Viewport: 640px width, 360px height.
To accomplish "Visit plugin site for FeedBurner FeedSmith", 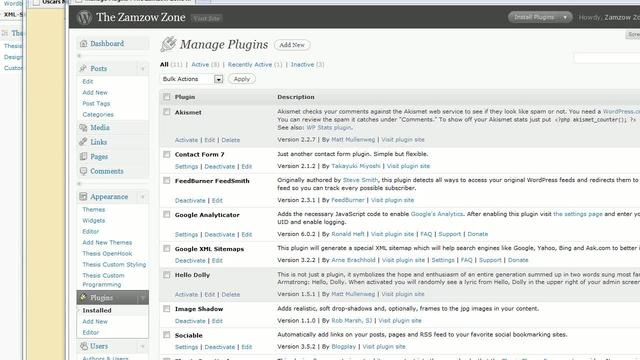I will pos(392,200).
